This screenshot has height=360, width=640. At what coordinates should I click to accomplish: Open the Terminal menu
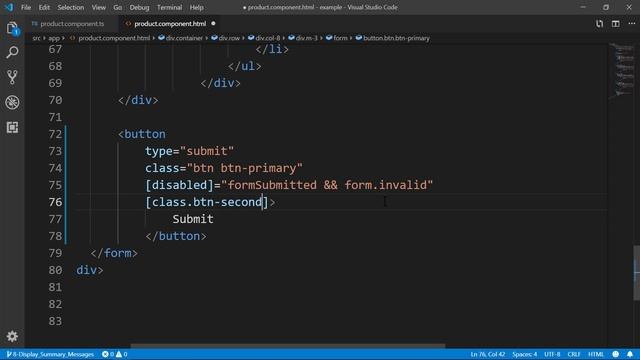pos(169,7)
